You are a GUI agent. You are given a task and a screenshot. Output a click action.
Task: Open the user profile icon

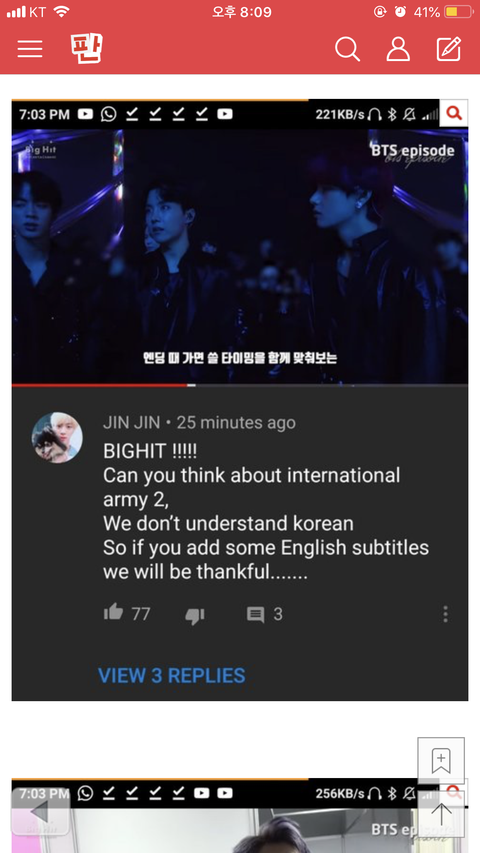coord(398,49)
